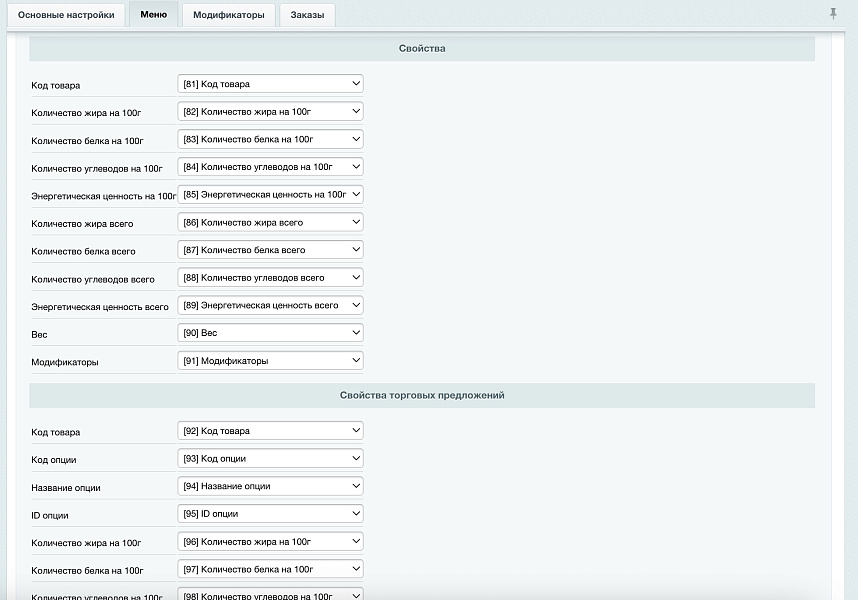Expand the [84] Количество углеводов на 100г dropdown
The image size is (858, 600).
pos(270,167)
